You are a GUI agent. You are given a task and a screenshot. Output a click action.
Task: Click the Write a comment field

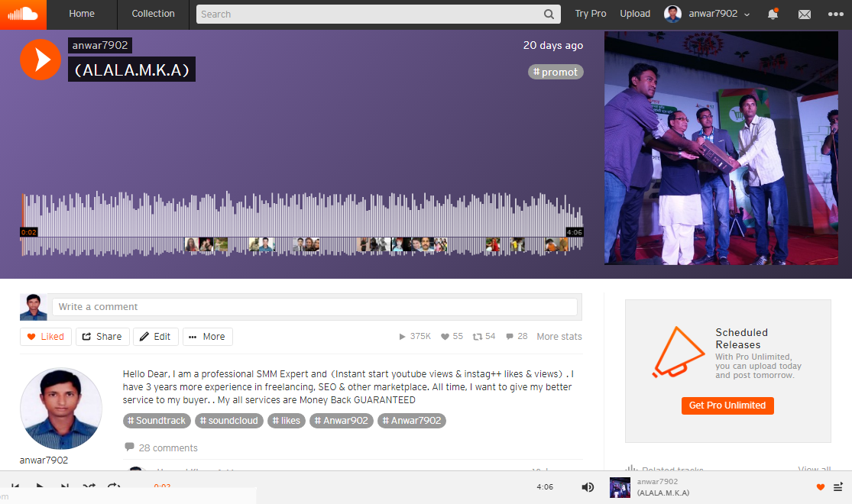(315, 307)
